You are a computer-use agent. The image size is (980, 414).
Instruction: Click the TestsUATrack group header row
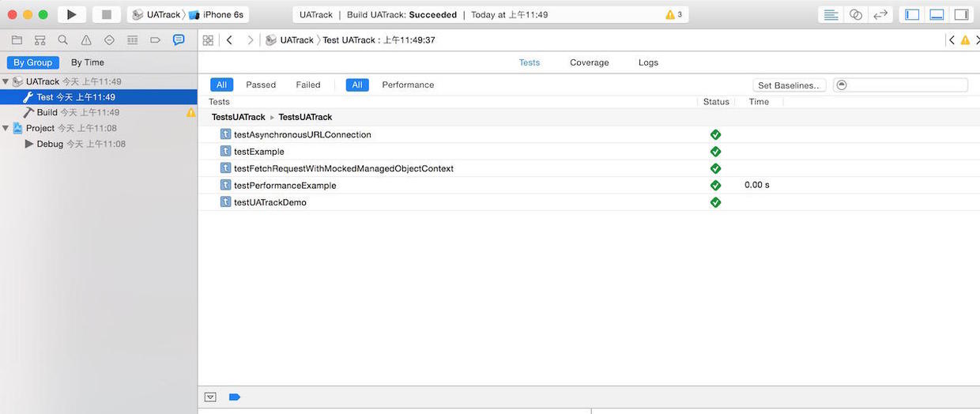589,117
